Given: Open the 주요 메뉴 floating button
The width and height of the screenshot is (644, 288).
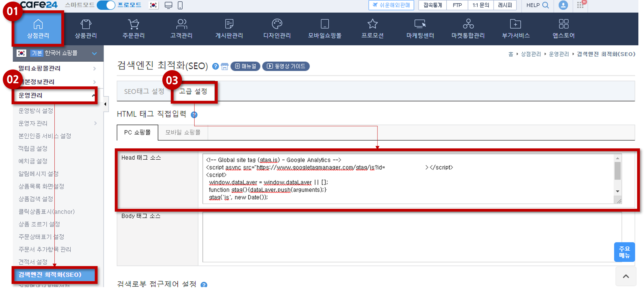Looking at the screenshot, I should tap(624, 252).
